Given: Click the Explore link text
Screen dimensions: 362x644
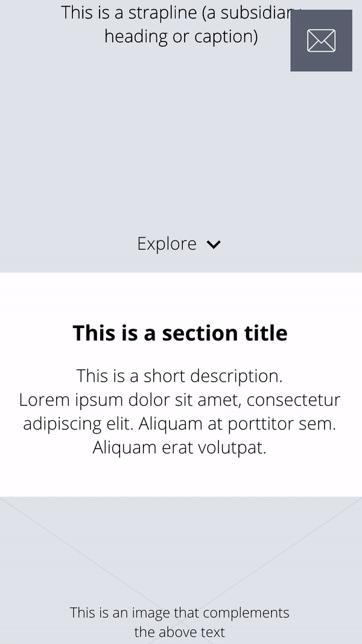Looking at the screenshot, I should (x=167, y=244).
